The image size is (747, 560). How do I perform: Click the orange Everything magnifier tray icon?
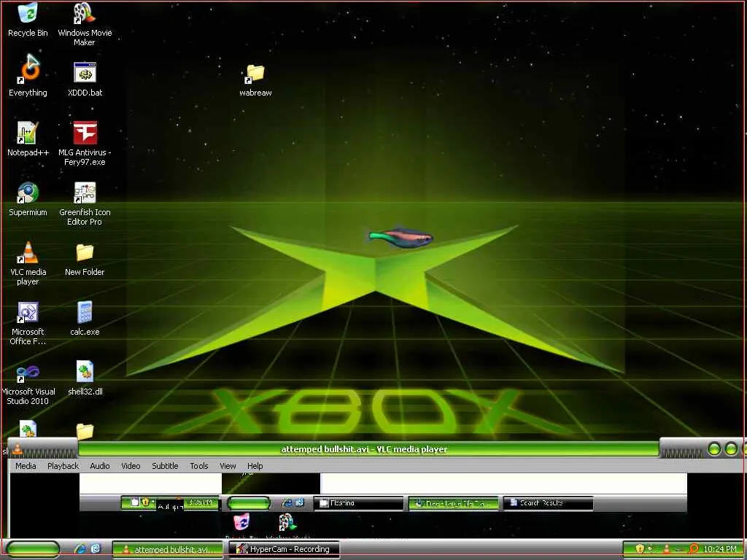(x=693, y=549)
